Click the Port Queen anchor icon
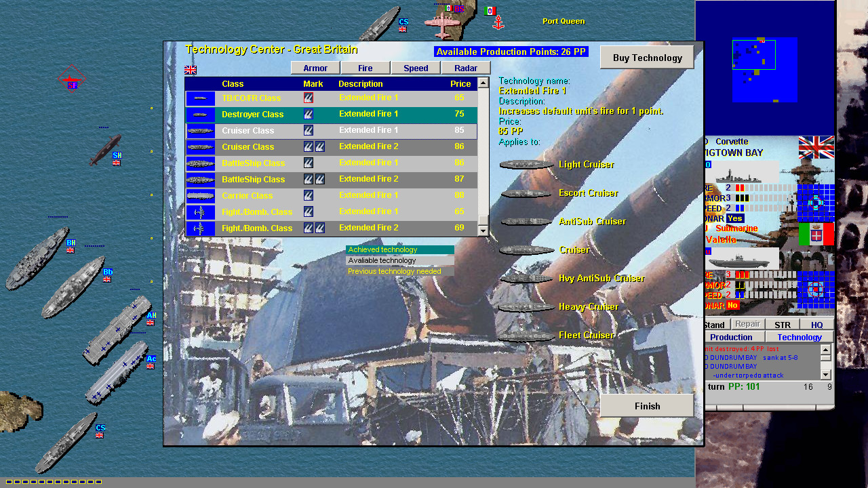The height and width of the screenshot is (488, 868). (498, 22)
